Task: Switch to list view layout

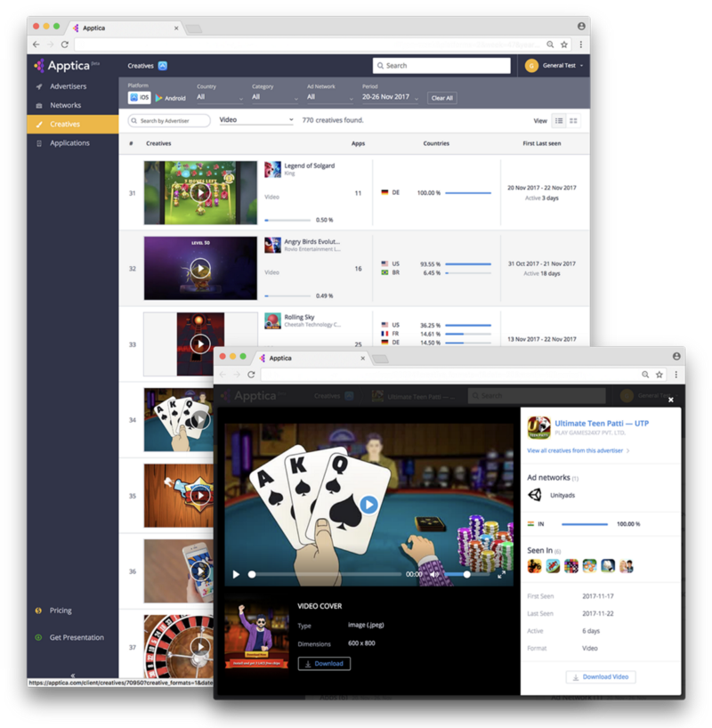Action: tap(559, 121)
